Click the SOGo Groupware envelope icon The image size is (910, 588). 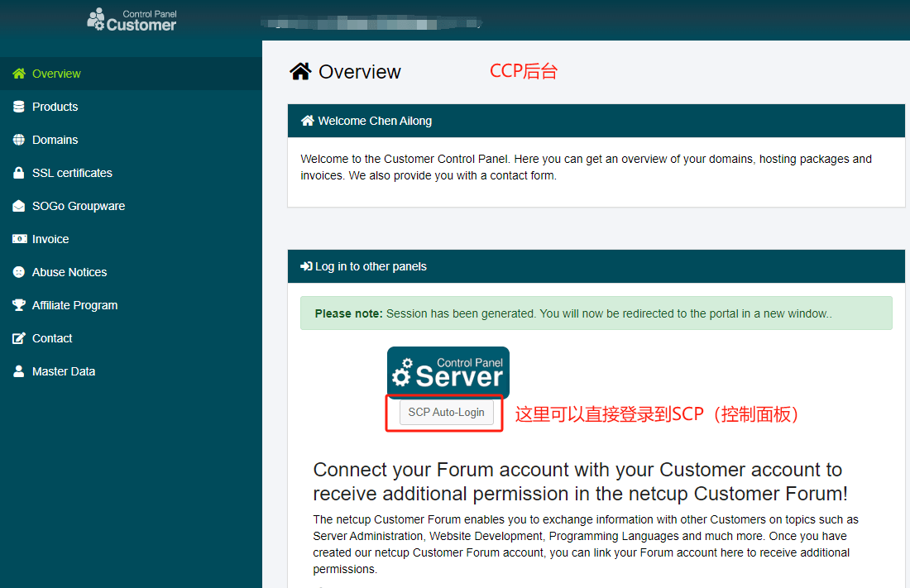point(19,206)
